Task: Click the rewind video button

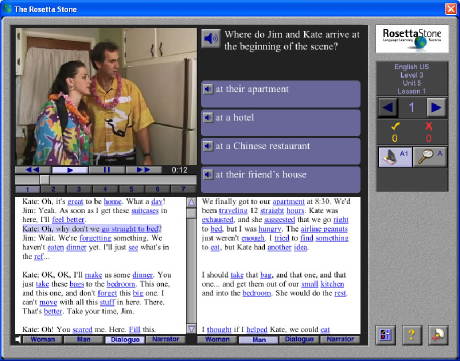Action: click(x=33, y=170)
